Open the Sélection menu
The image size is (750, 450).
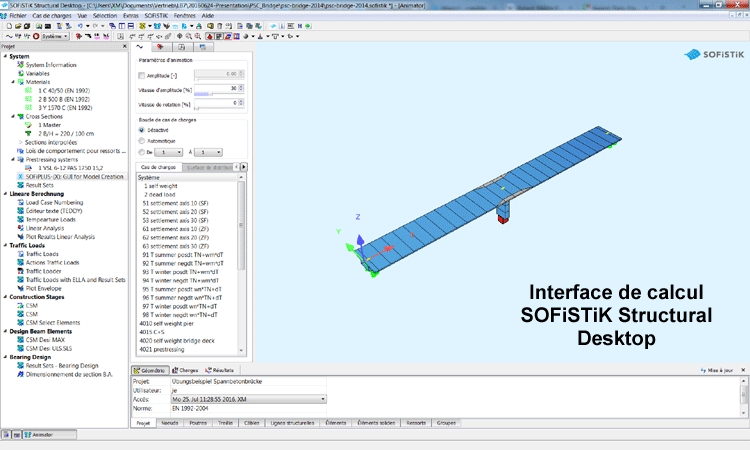pyautogui.click(x=105, y=16)
